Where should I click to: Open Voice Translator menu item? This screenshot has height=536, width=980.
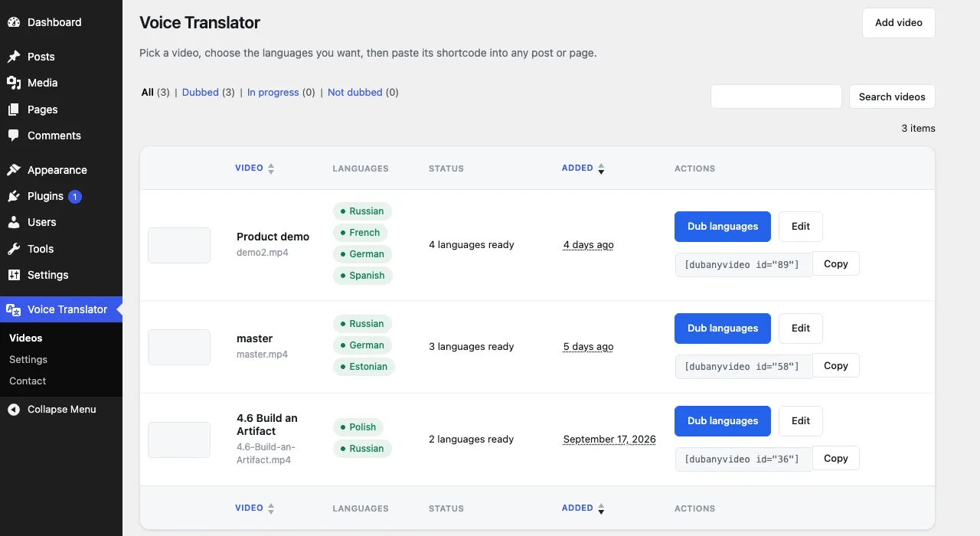pos(61,309)
